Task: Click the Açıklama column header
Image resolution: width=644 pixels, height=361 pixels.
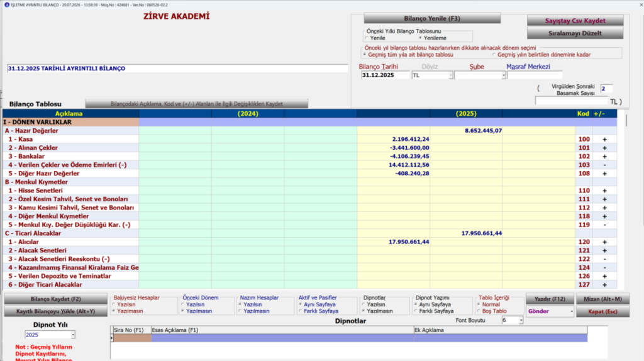Action: (x=70, y=114)
